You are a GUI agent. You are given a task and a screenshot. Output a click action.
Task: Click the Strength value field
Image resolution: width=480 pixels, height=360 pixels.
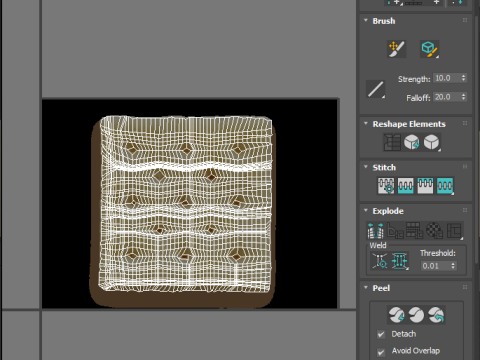pos(446,78)
